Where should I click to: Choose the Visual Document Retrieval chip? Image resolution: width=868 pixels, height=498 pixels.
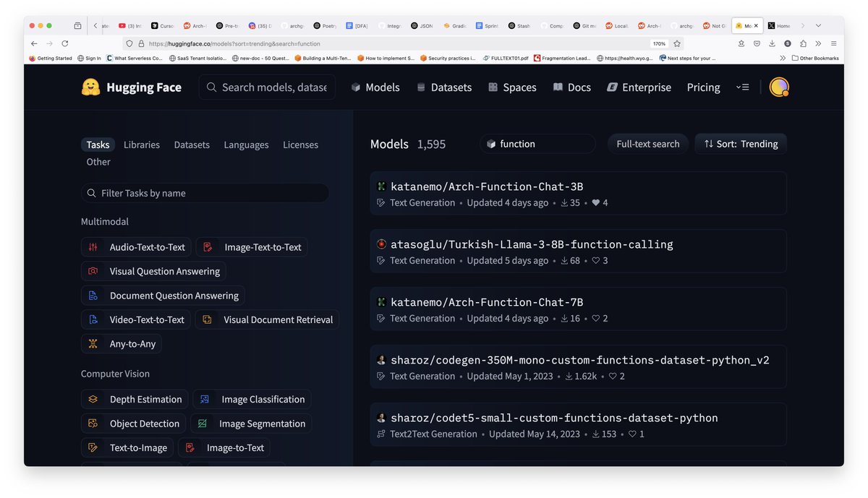pyautogui.click(x=267, y=319)
